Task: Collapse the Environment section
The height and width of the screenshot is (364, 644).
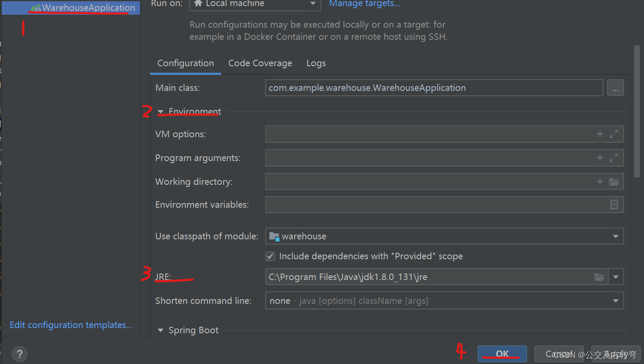Action: (160, 111)
